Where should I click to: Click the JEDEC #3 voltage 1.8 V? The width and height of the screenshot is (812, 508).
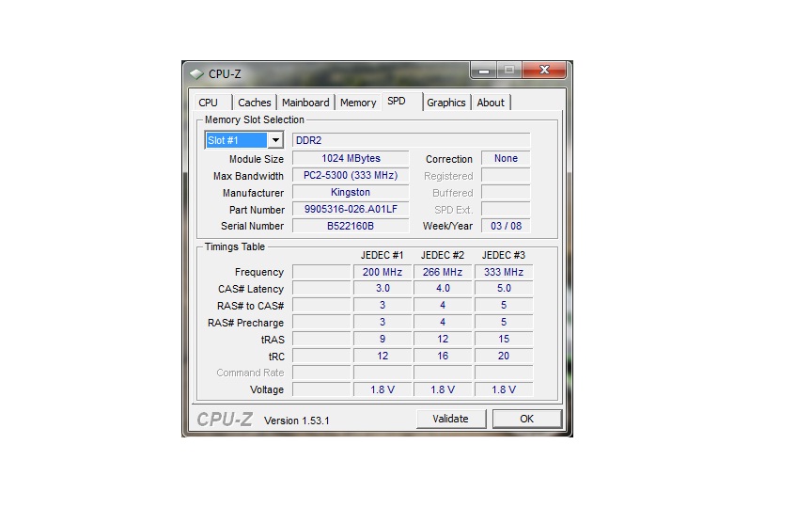pos(504,389)
